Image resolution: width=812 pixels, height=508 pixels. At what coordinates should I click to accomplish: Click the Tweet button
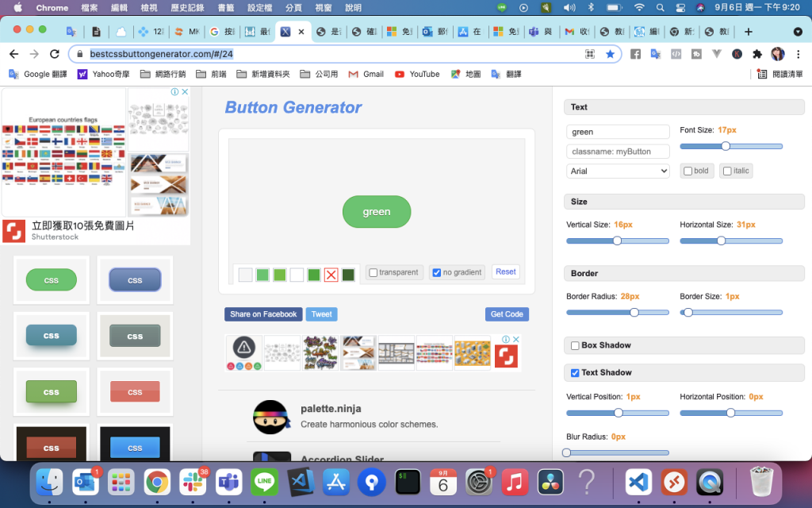[x=322, y=314]
